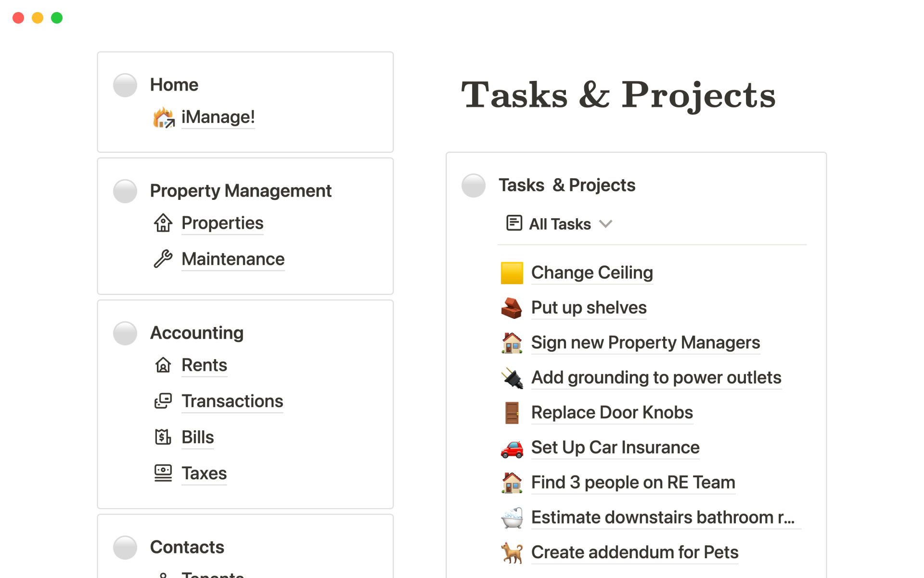Open the Maintenance page link
The image size is (924, 578).
tap(233, 259)
